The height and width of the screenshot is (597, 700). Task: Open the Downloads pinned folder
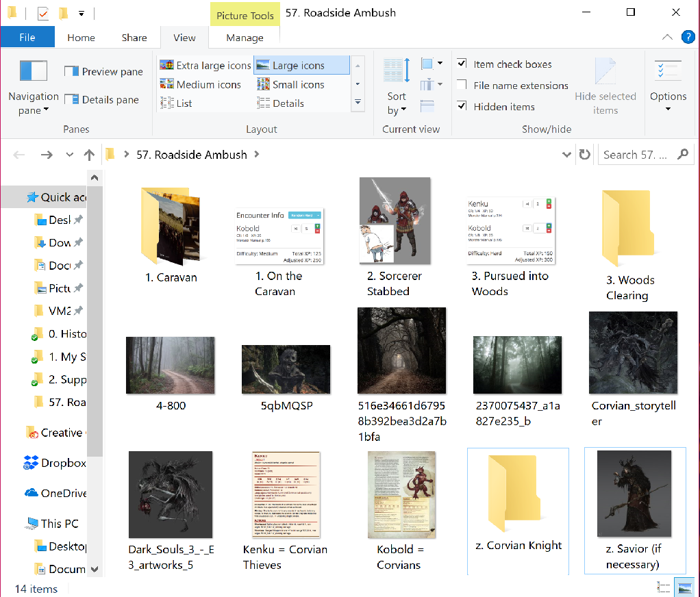click(59, 243)
